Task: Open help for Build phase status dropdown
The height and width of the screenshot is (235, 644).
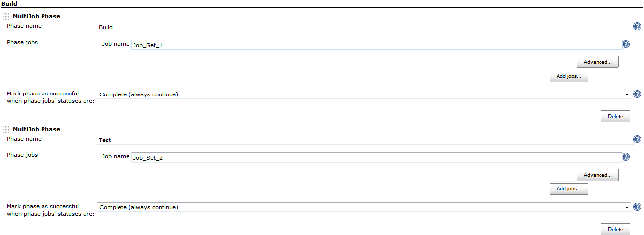Action: coord(637,94)
